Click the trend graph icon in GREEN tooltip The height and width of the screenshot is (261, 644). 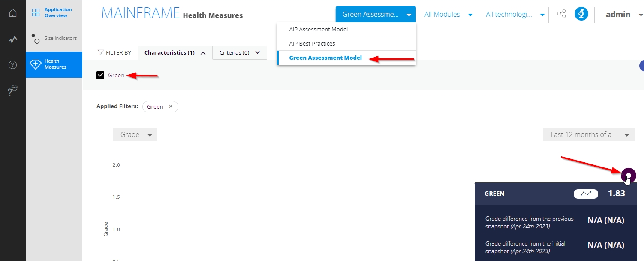pos(586,194)
